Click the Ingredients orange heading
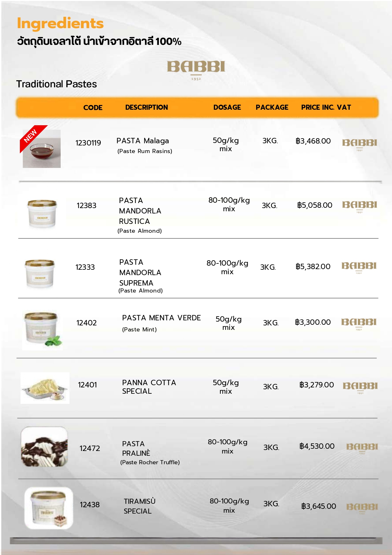 [60, 23]
